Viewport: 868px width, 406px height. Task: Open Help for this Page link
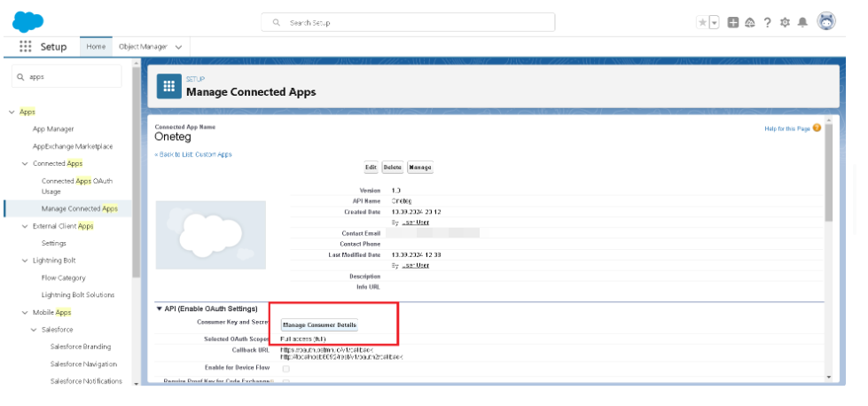click(786, 129)
